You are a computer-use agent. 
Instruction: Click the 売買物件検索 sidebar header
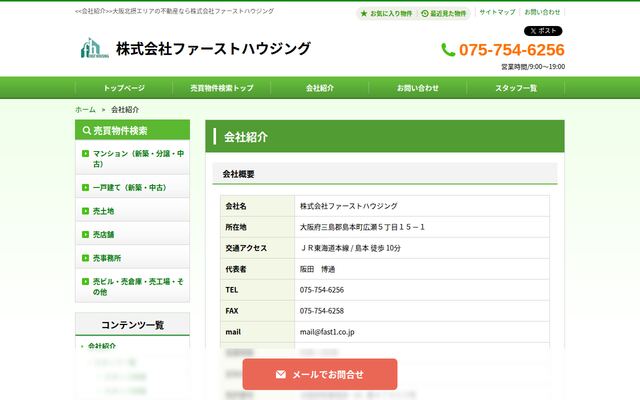click(x=132, y=130)
